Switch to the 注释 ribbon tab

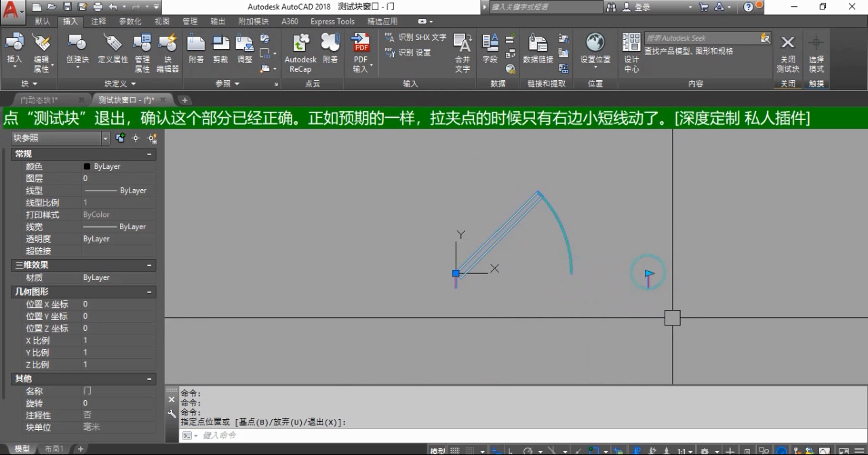click(98, 21)
